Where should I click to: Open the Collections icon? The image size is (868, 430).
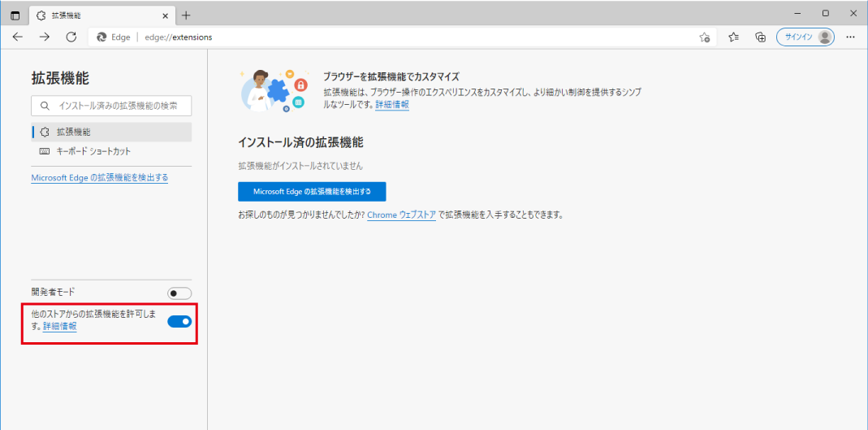pos(761,37)
